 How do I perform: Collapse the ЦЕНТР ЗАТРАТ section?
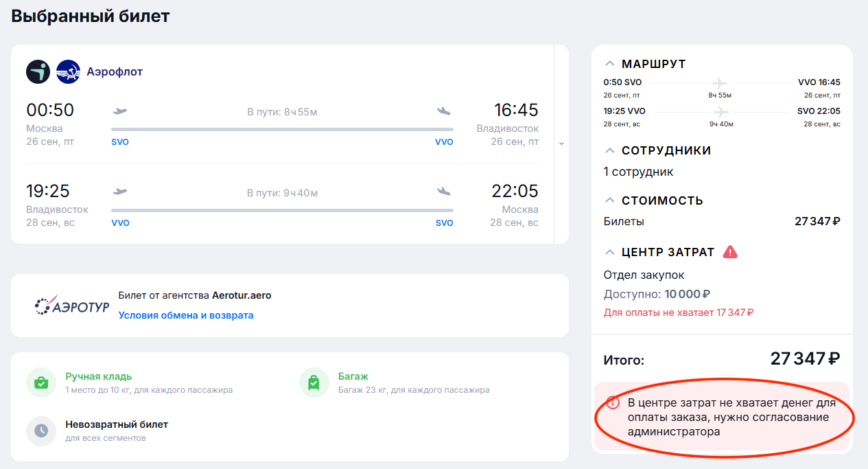[609, 252]
